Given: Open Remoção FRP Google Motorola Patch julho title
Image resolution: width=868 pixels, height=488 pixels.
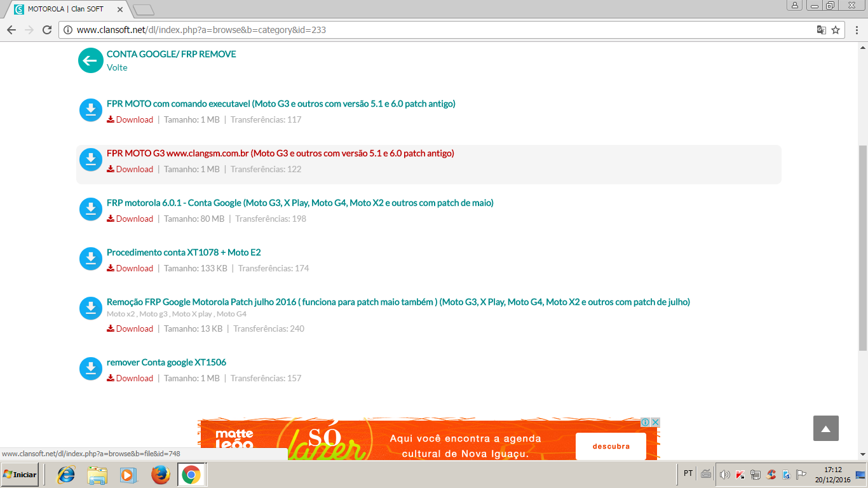Looking at the screenshot, I should [398, 302].
